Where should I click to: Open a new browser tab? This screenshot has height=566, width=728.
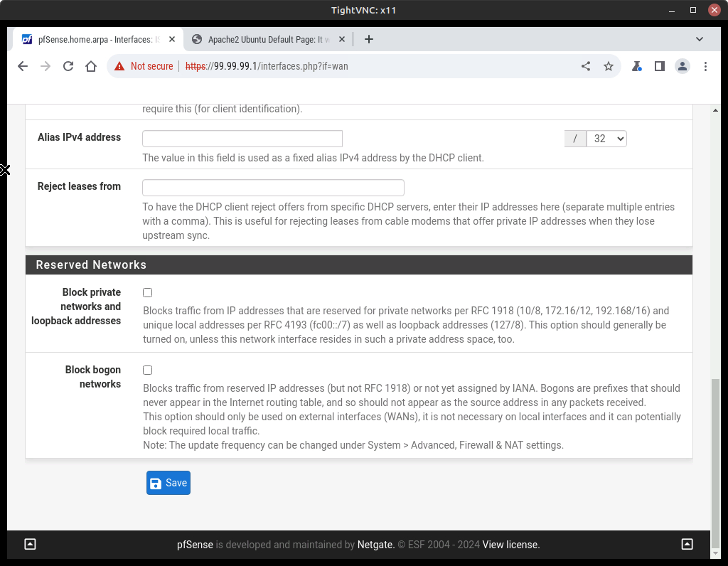pyautogui.click(x=369, y=40)
